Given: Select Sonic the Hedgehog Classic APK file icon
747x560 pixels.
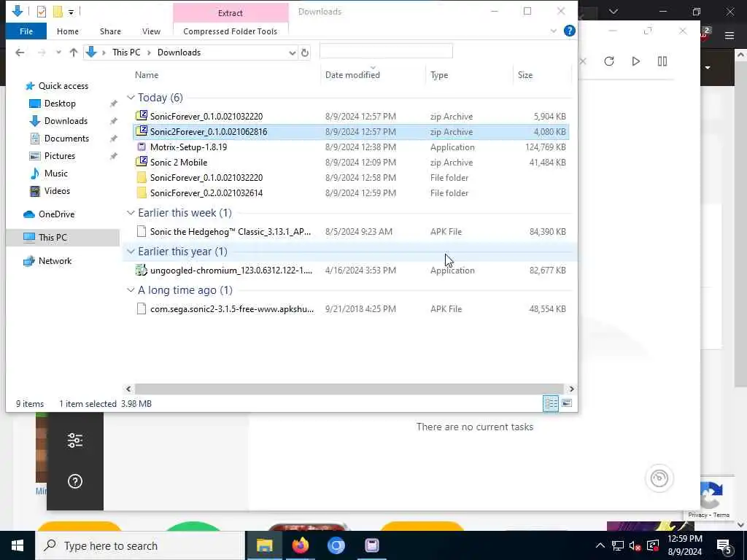Looking at the screenshot, I should point(142,231).
